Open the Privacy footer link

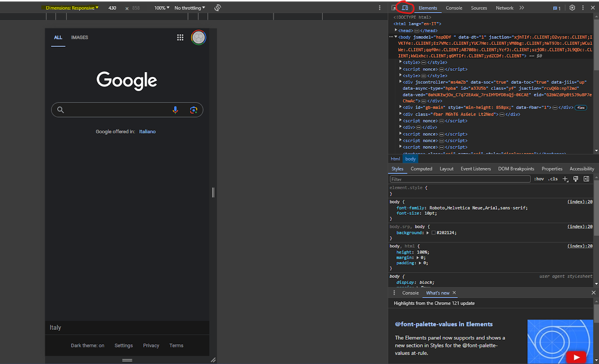151,345
